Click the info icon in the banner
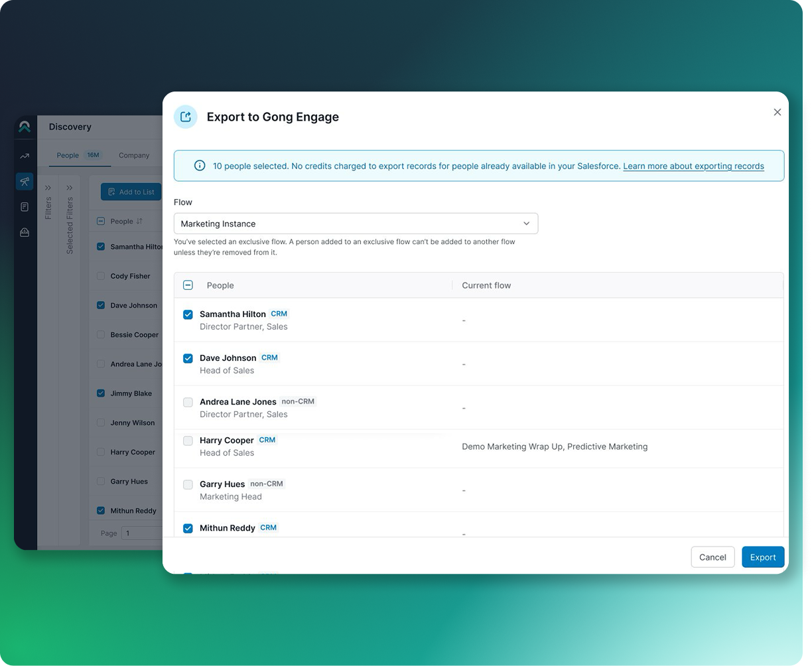The width and height of the screenshot is (812, 666). (x=199, y=166)
